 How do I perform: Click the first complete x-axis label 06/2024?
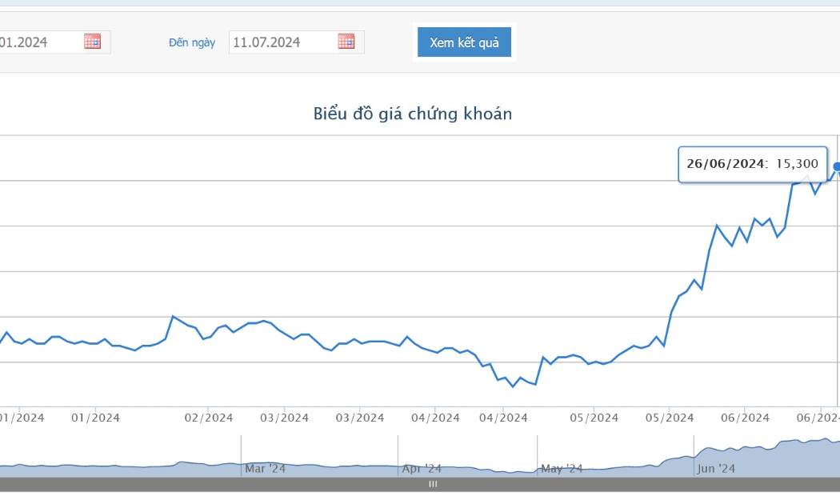click(745, 418)
